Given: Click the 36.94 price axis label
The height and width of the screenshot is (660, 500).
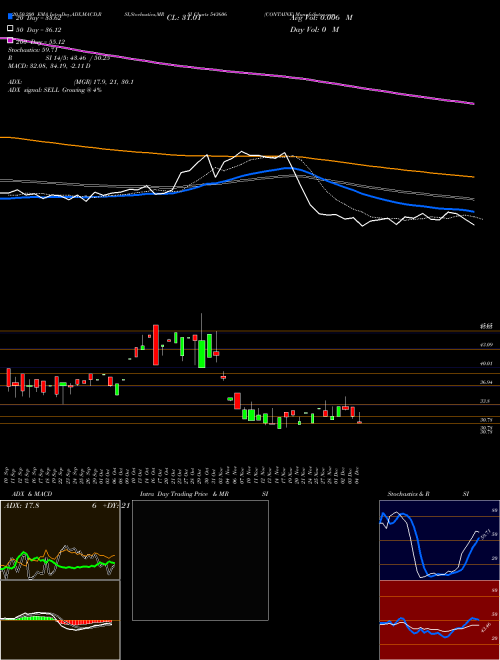Looking at the screenshot, I should point(486,382).
